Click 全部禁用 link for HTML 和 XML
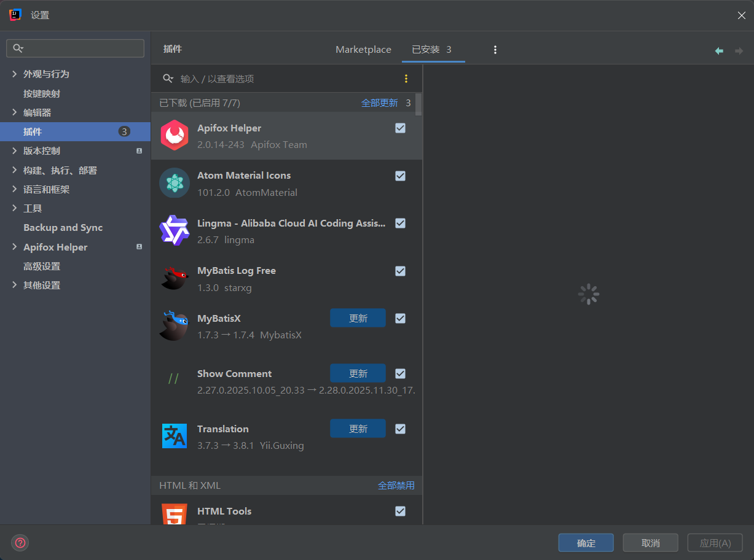754x560 pixels. pyautogui.click(x=396, y=485)
